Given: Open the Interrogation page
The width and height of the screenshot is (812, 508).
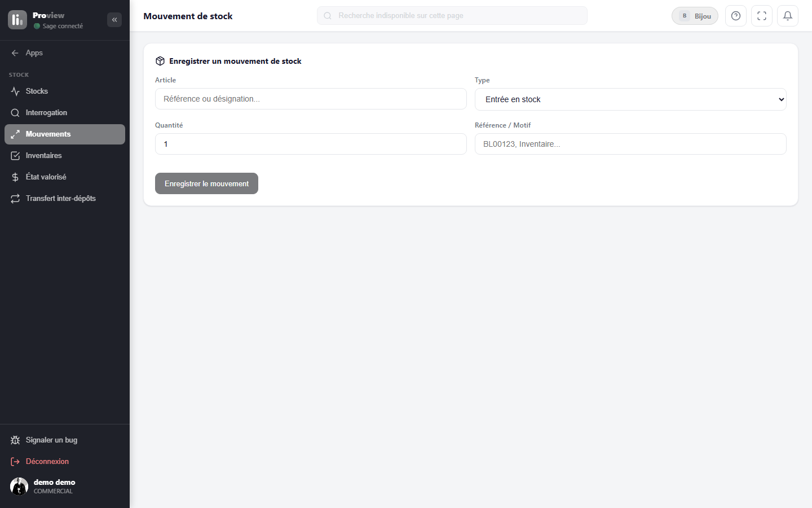Looking at the screenshot, I should click(65, 113).
